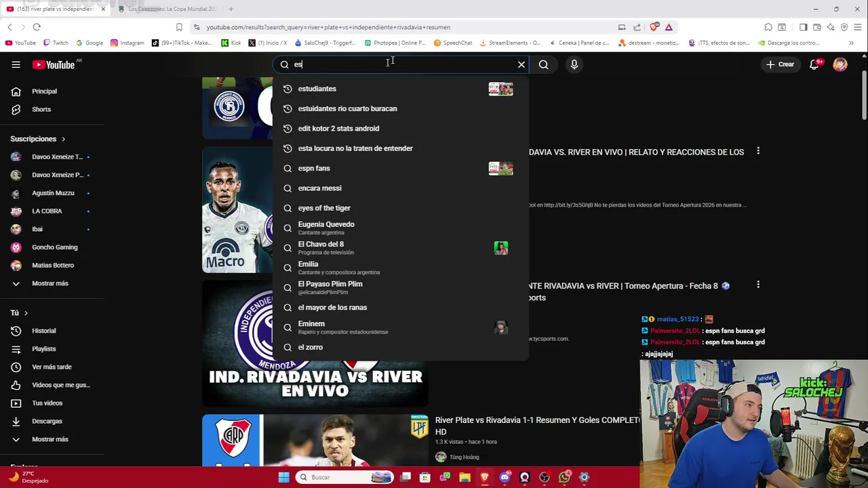This screenshot has width=868, height=488.
Task: Select the 'Emilia' suggestion
Action: pyautogui.click(x=400, y=268)
